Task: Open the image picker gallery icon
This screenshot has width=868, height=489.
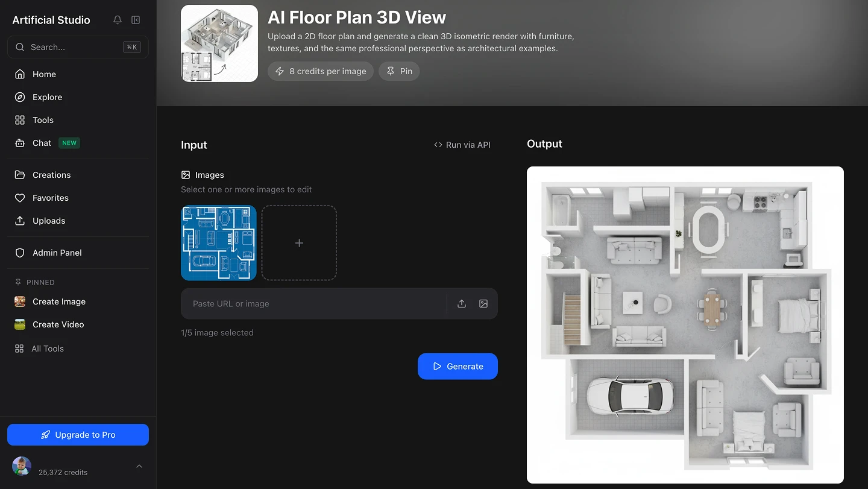Action: click(x=483, y=303)
